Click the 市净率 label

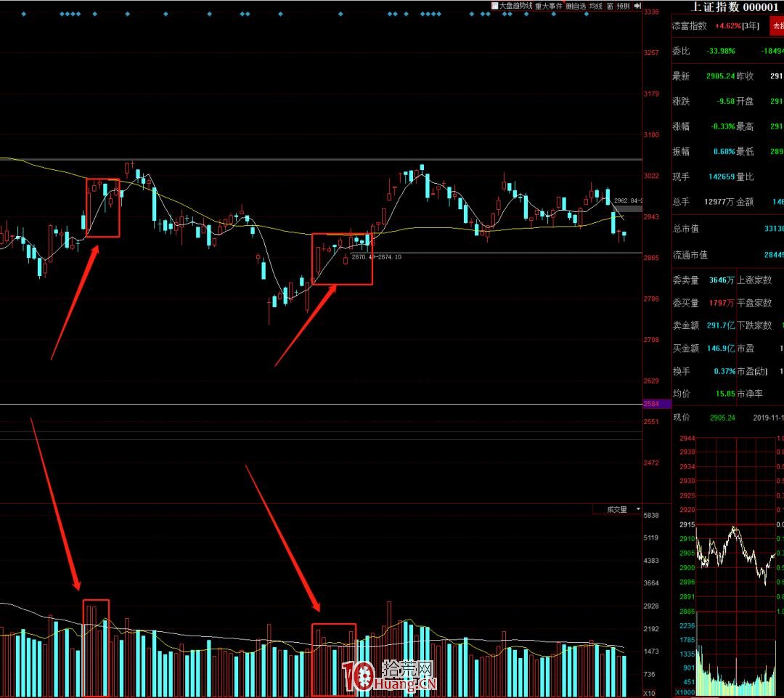pos(750,394)
